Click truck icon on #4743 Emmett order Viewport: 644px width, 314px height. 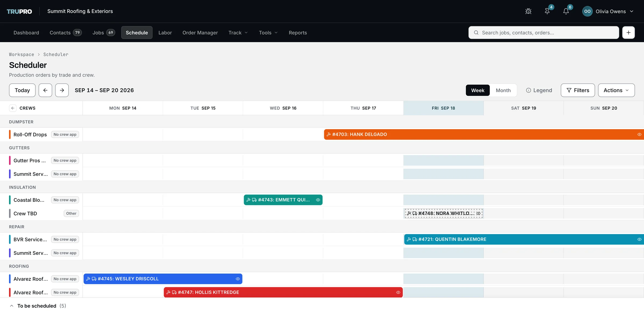254,200
